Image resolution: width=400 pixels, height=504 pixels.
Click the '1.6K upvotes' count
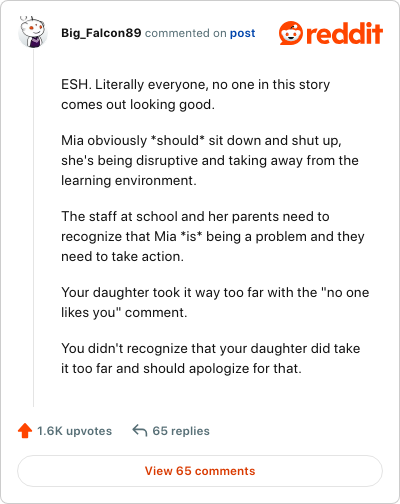(74, 431)
